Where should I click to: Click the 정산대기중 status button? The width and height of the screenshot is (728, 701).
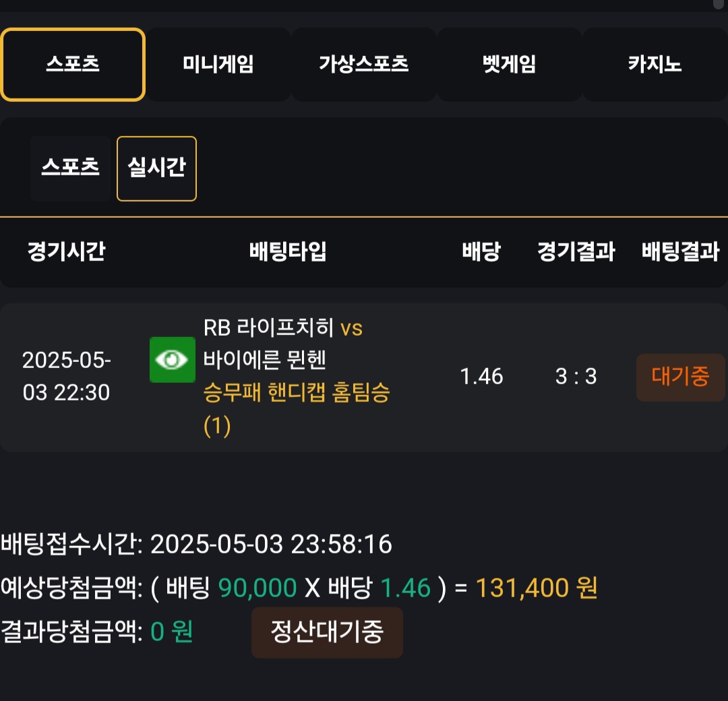(327, 632)
